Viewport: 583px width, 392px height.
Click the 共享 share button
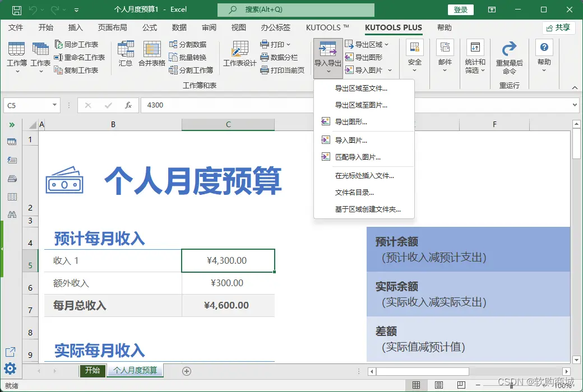(x=558, y=28)
